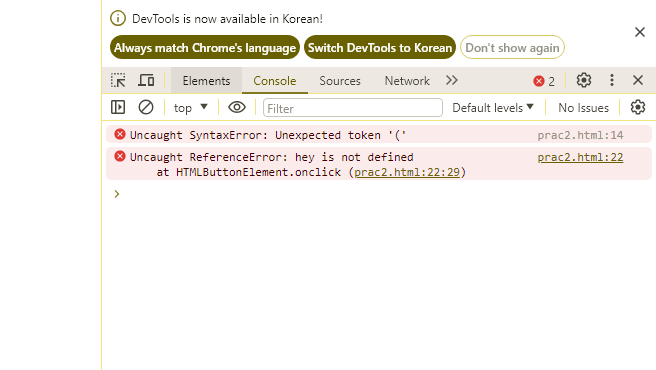Click the info icon beside DevTools notice
The width and height of the screenshot is (656, 370).
[118, 18]
